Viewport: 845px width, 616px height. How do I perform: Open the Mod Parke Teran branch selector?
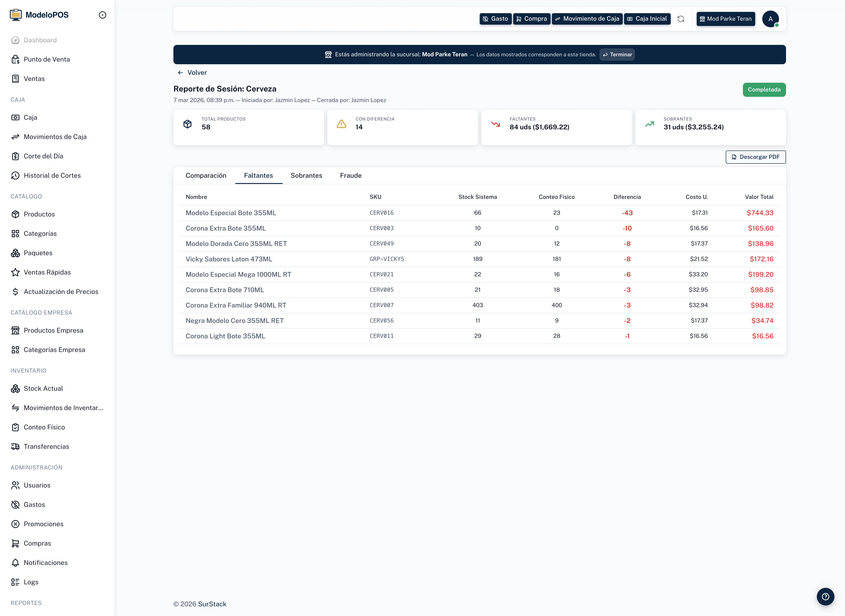click(x=726, y=19)
